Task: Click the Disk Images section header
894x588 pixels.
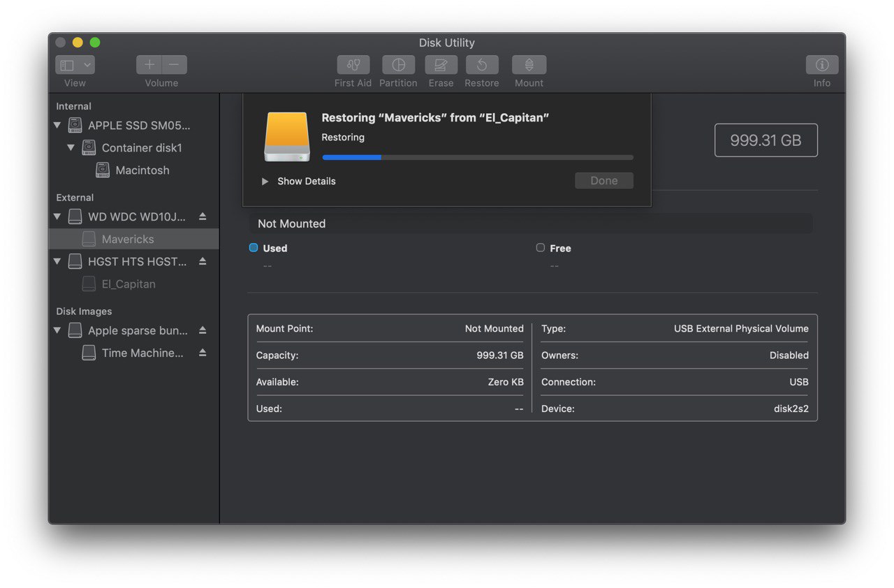Action: 84,311
